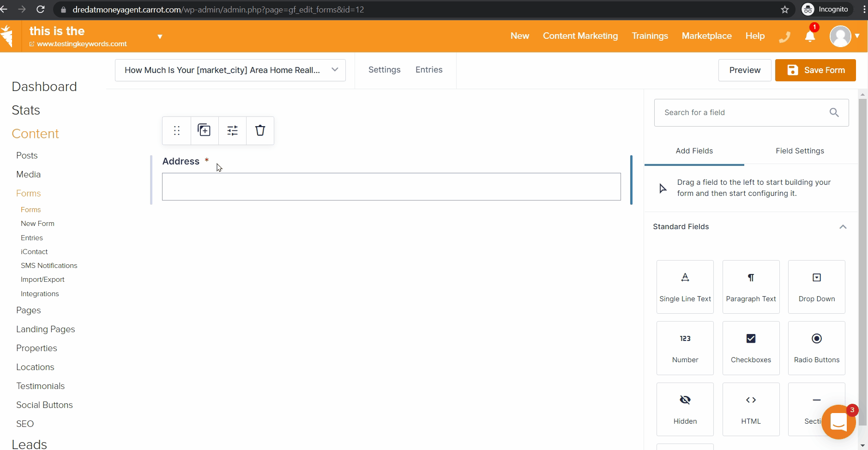Image resolution: width=868 pixels, height=450 pixels.
Task: Open Testimonials in sidebar
Action: (40, 386)
